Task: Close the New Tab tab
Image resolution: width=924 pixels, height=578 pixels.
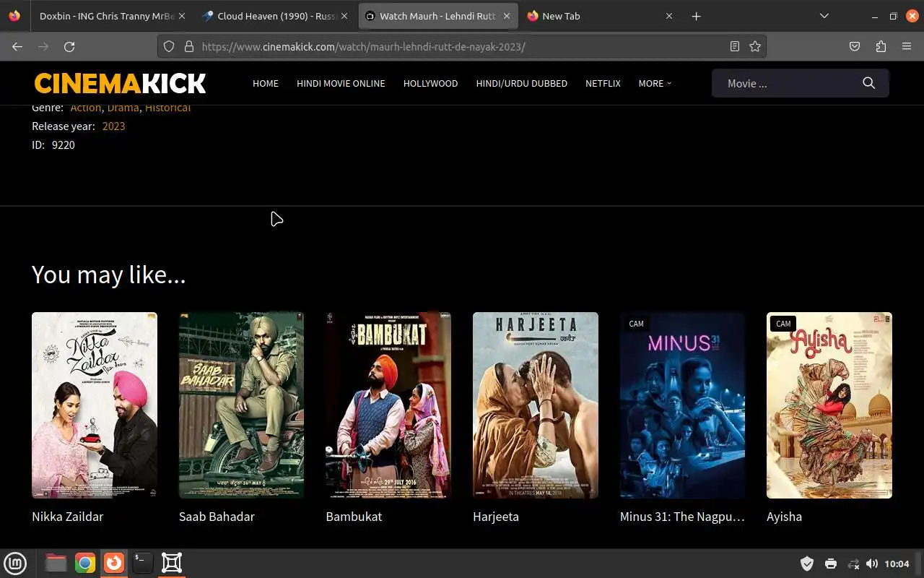Action: point(669,16)
